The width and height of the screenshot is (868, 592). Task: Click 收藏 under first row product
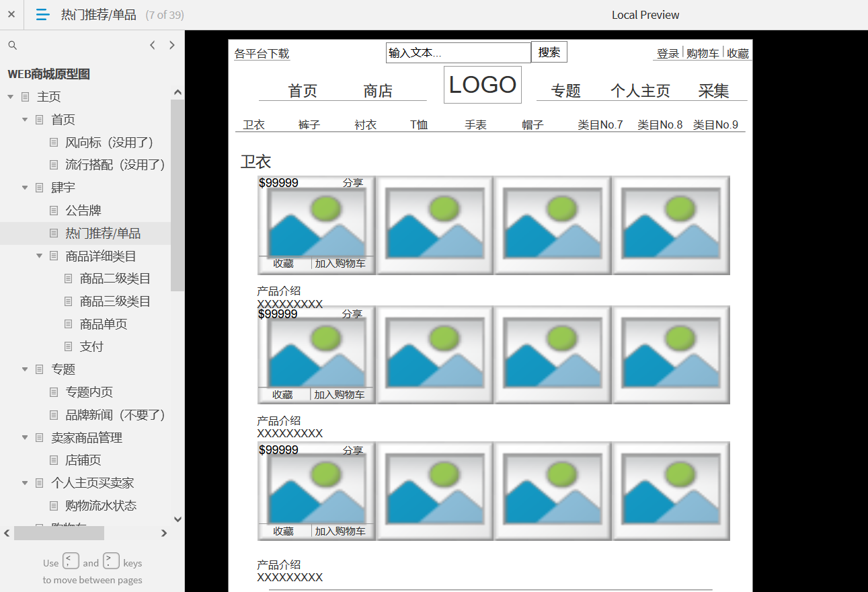[x=284, y=264]
